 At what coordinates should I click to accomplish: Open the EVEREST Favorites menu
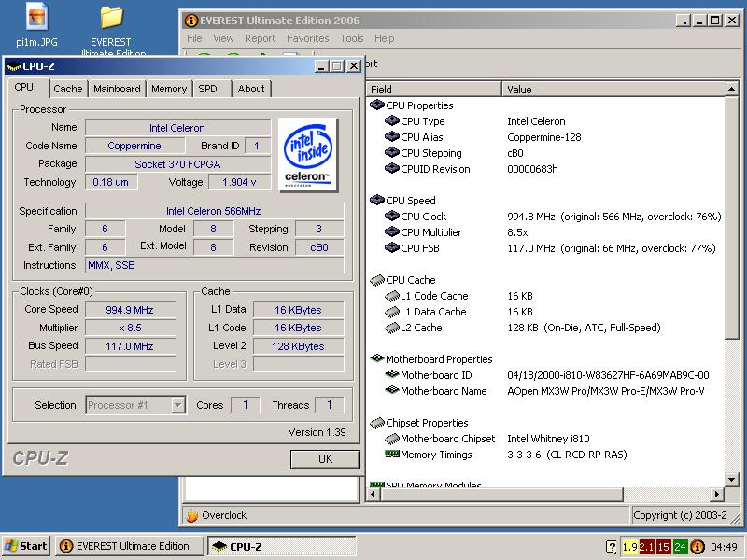308,38
